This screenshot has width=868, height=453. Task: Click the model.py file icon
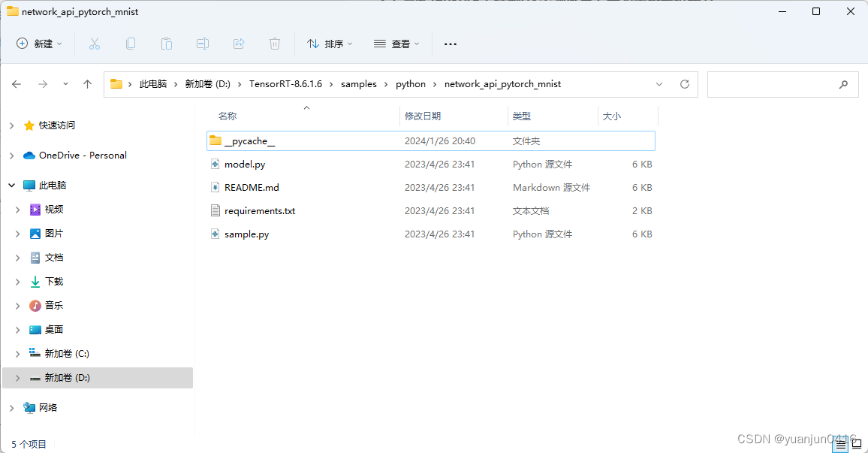[215, 164]
